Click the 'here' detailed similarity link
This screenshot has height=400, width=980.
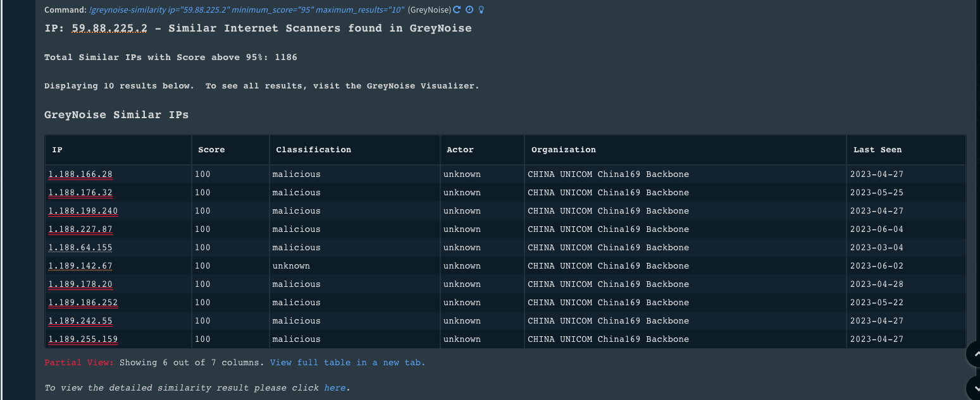coord(335,387)
